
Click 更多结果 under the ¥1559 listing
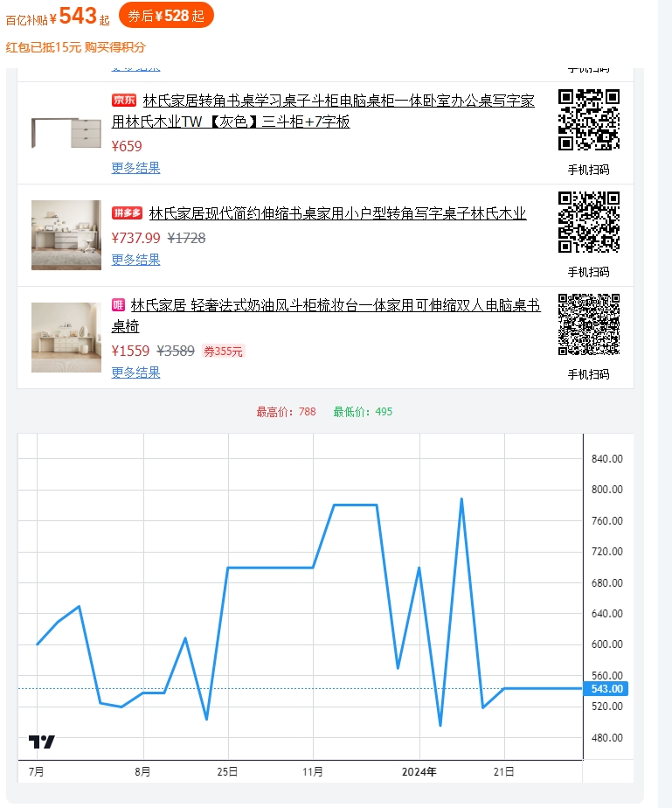[x=136, y=373]
